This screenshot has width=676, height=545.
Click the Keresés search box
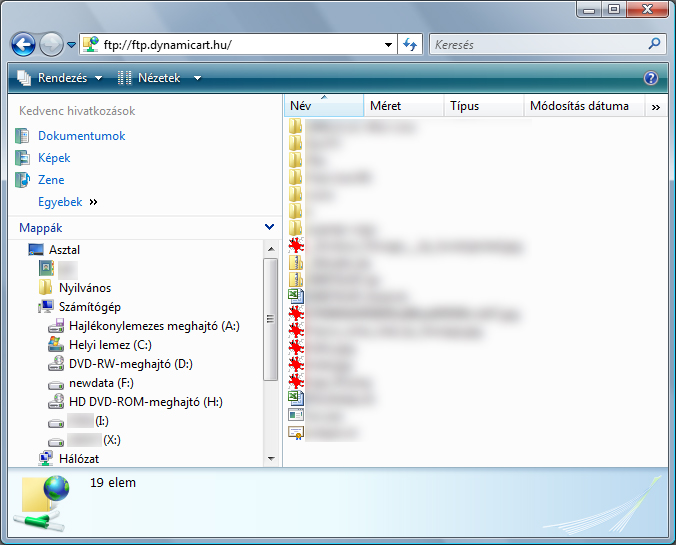548,44
